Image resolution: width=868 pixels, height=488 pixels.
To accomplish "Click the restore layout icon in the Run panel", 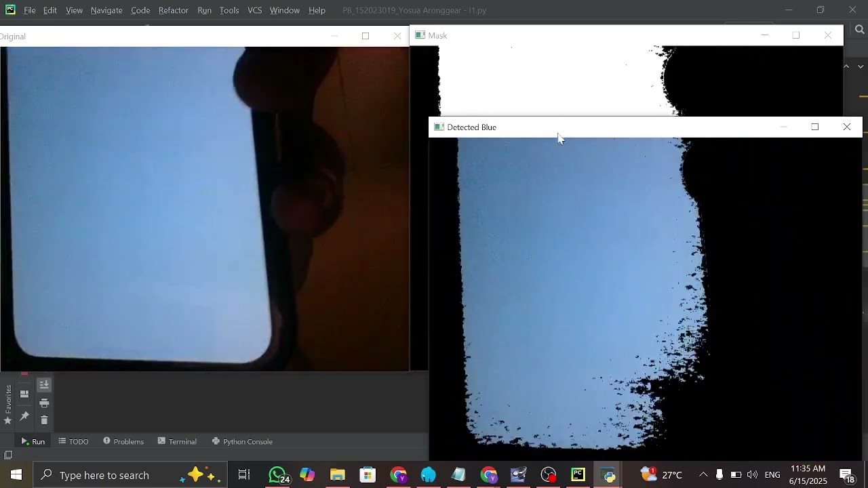I will (24, 394).
